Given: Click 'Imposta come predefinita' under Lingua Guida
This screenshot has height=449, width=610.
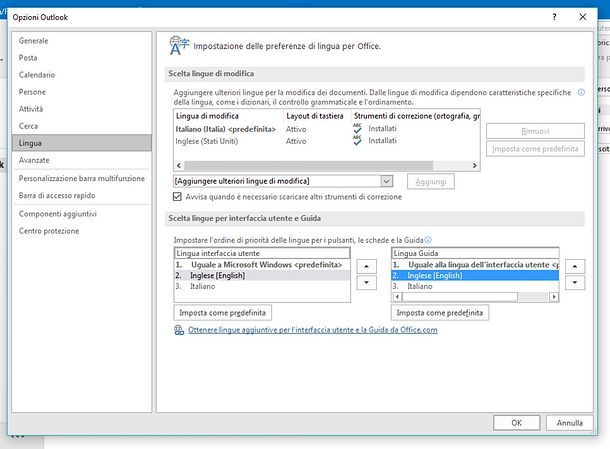Looking at the screenshot, I should coord(440,312).
